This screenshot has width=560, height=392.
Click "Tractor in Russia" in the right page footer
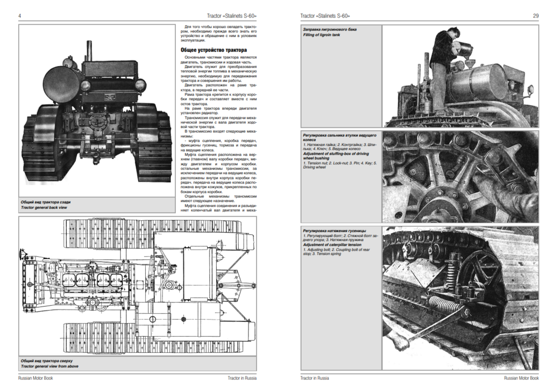point(315,378)
